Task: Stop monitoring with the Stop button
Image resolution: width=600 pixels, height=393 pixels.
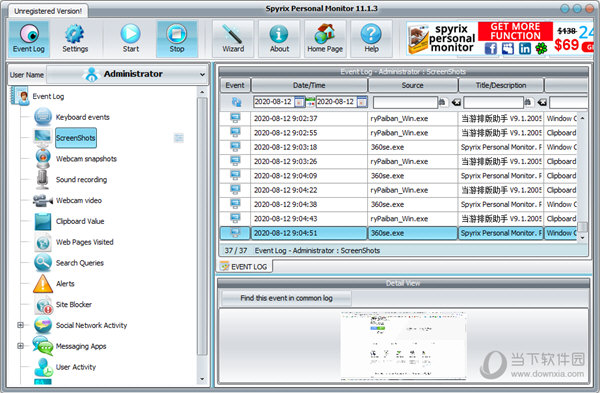Action: tap(177, 39)
